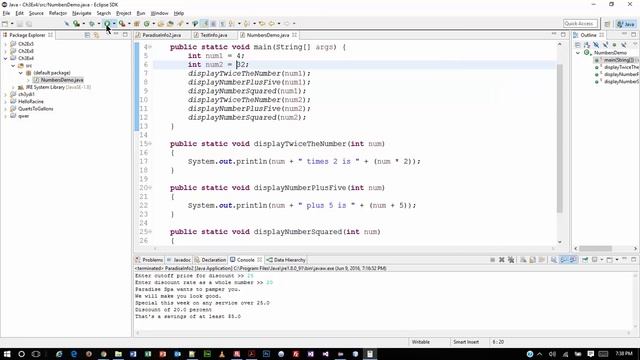Collapse NumbersDemo class in Outline
This screenshot has width=640, height=360.
click(x=578, y=53)
